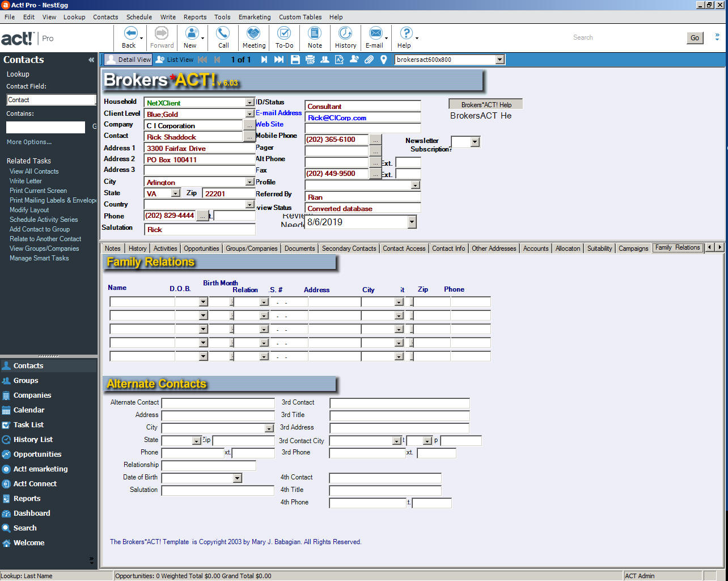Open the Alternate Contacts Date of Birth dropdown

[238, 478]
